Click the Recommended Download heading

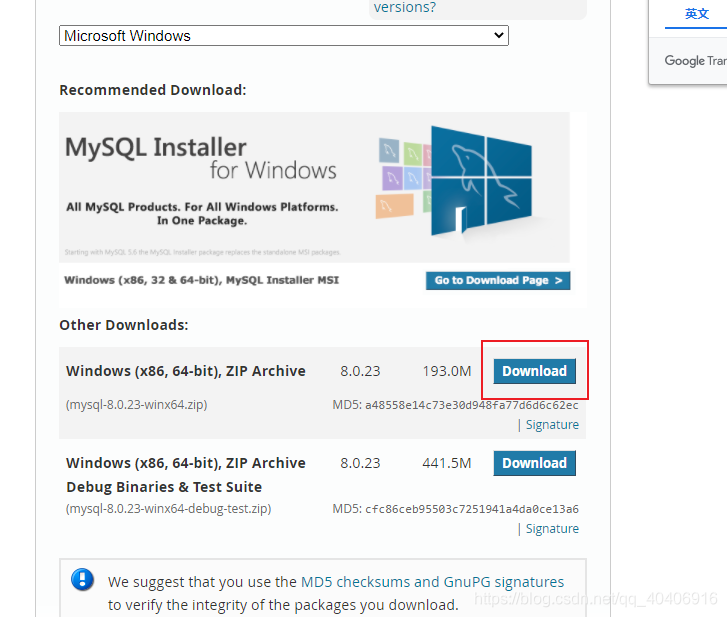pyautogui.click(x=153, y=90)
